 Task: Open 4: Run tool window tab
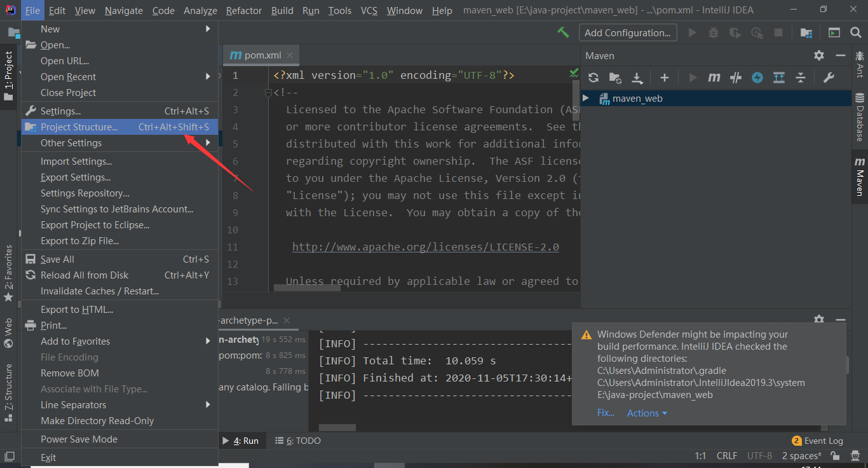[x=240, y=441]
